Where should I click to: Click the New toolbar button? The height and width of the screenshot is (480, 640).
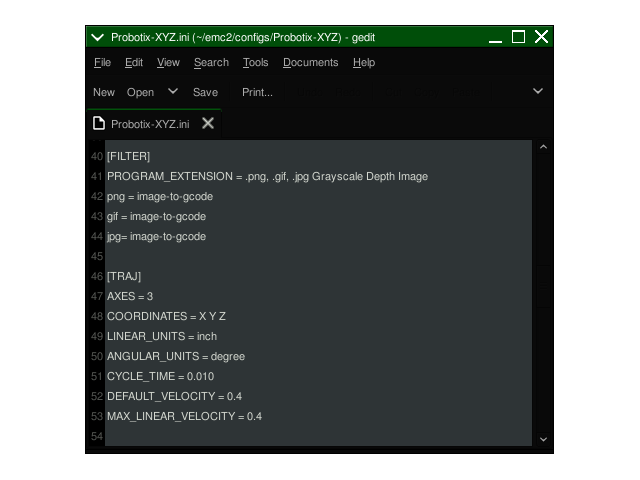coord(104,92)
